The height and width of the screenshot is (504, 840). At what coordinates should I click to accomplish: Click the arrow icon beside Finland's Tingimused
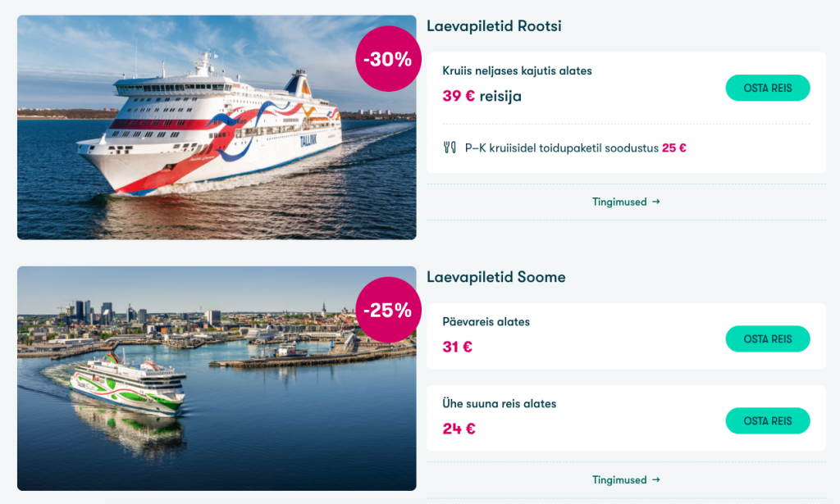pos(656,480)
